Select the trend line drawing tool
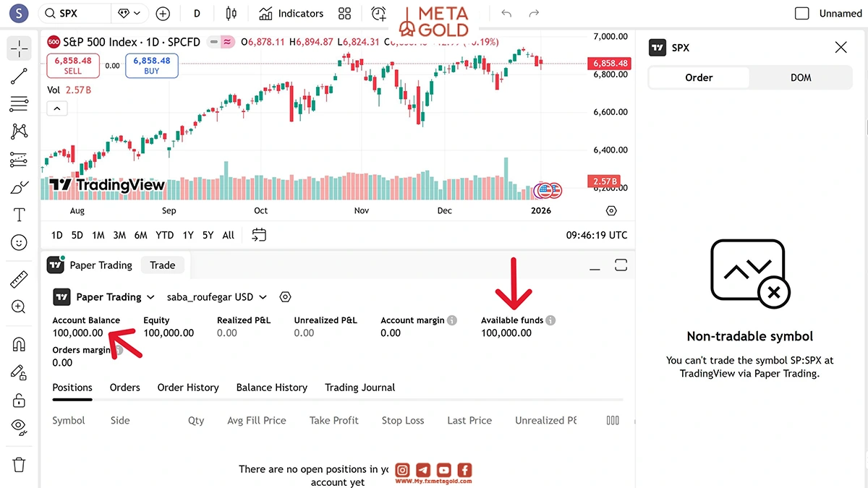 pos(19,77)
